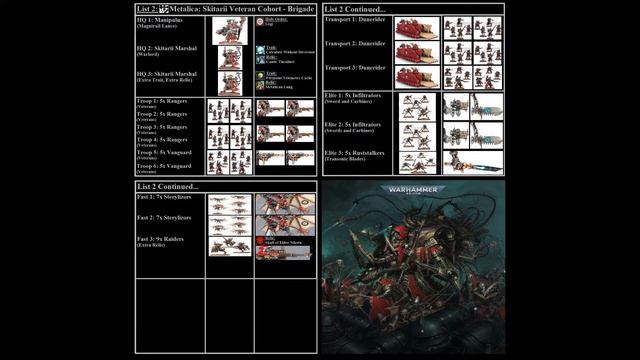Click 'List 2 Continued...' heading above Transports
This screenshot has width=640, height=360.
point(355,9)
